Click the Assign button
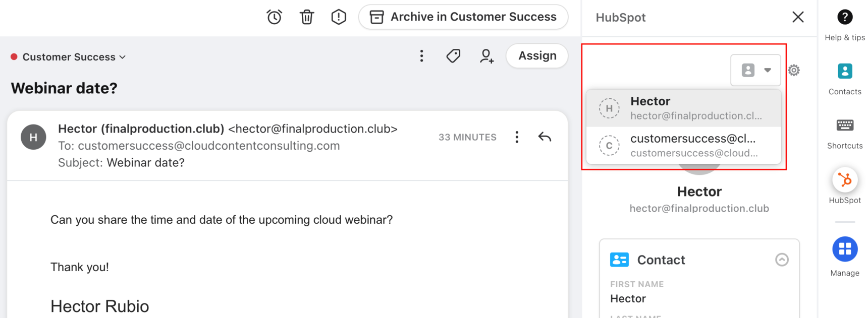Image resolution: width=868 pixels, height=318 pixels. tap(537, 56)
